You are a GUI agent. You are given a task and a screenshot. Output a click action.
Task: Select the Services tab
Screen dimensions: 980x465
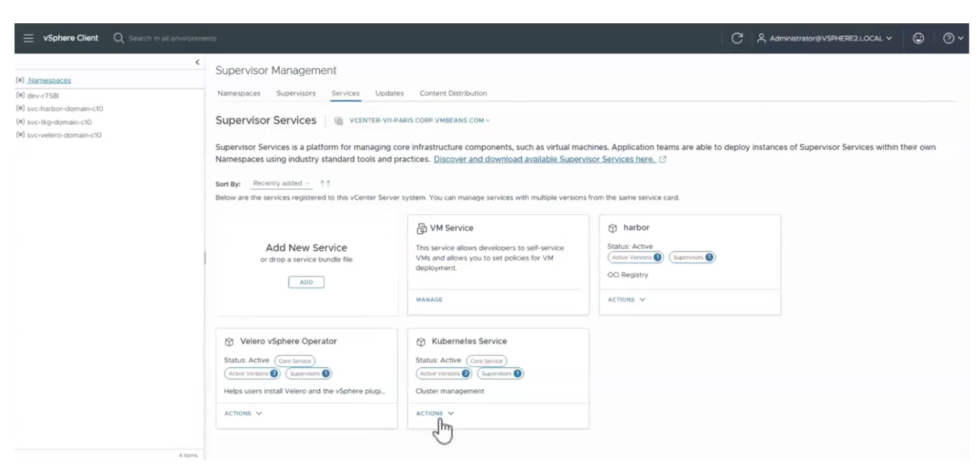click(345, 93)
